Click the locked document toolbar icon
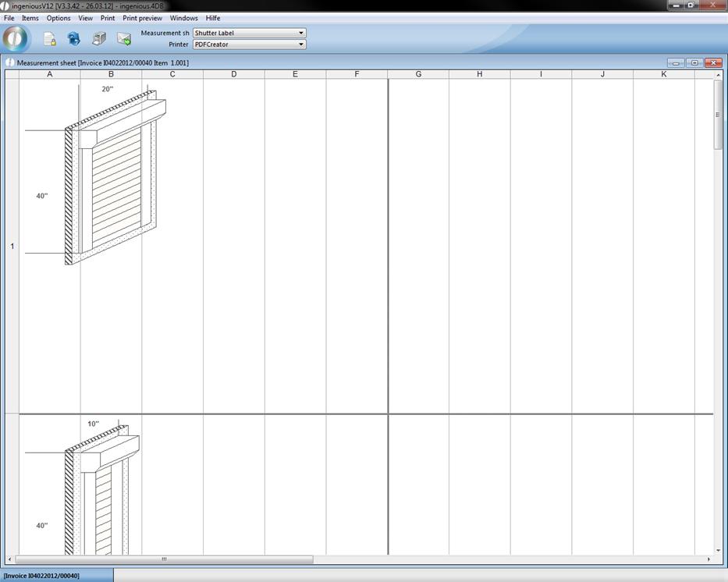This screenshot has height=582, width=728. click(x=49, y=39)
